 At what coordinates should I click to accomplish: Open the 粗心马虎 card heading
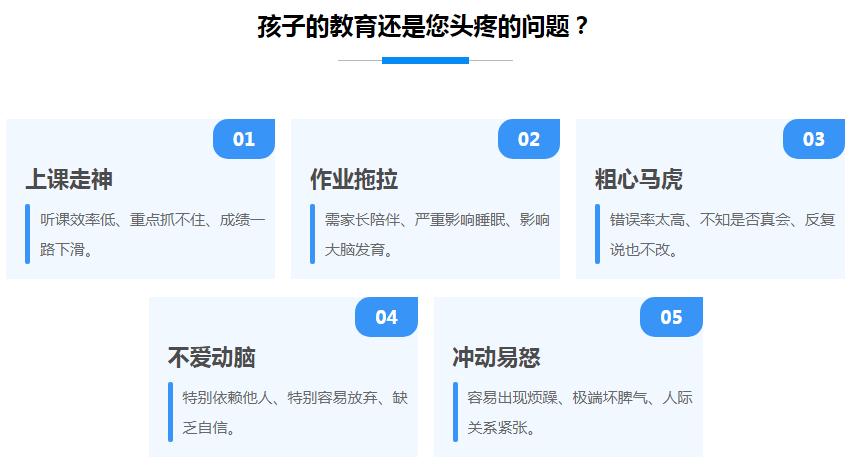point(639,180)
